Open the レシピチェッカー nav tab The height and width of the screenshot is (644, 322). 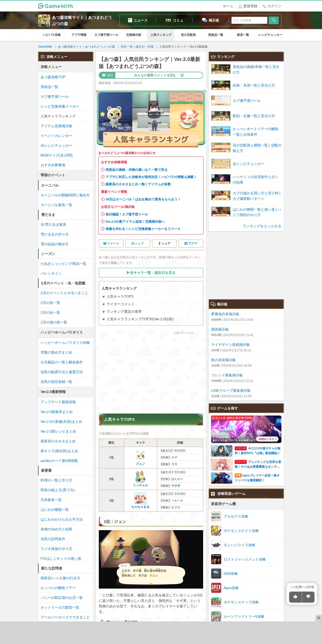(270, 35)
